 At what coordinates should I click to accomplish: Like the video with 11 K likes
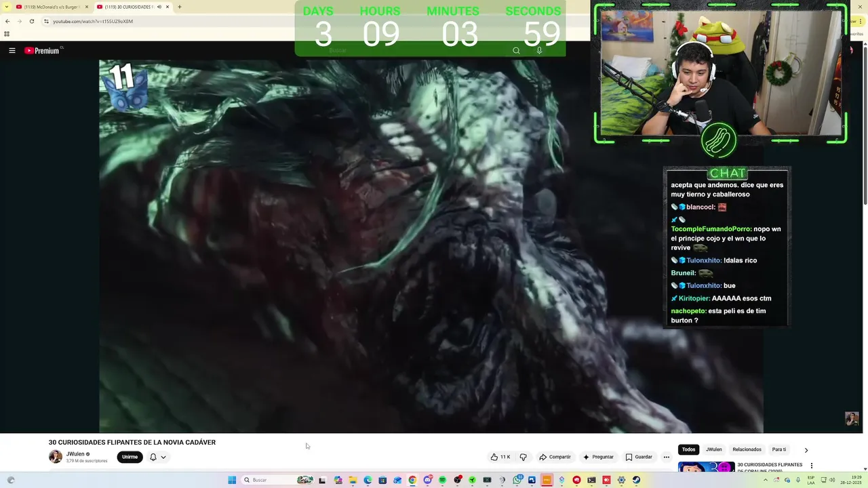pos(500,457)
